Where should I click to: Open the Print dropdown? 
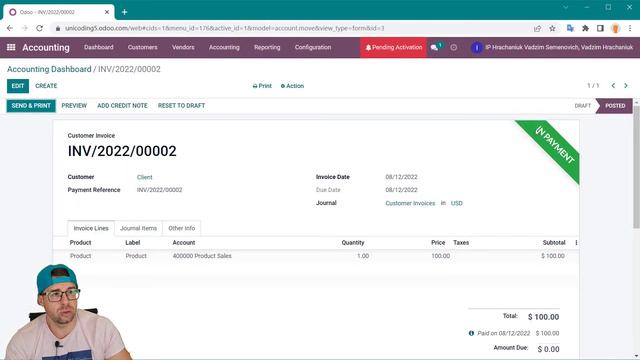coord(262,86)
